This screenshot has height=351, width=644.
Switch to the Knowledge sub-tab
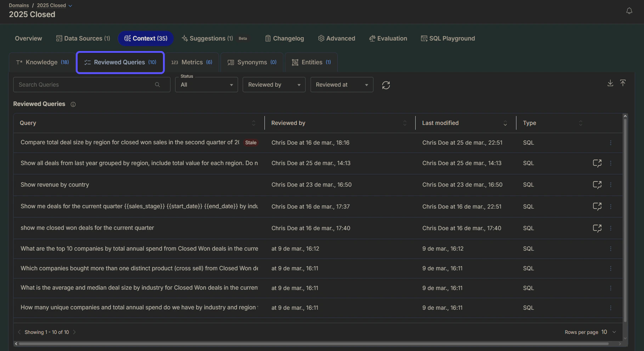click(43, 62)
